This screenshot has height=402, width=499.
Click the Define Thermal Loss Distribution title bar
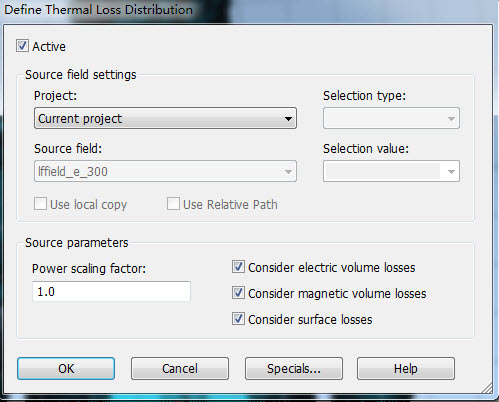[x=249, y=10]
